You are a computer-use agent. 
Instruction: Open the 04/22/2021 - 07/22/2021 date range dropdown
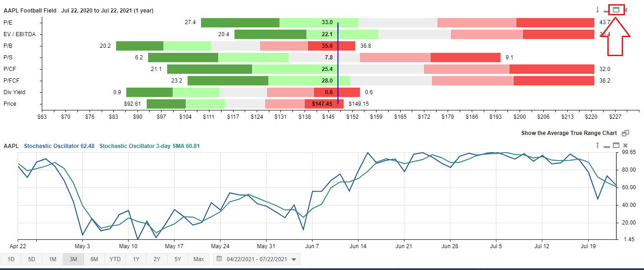pos(256,259)
